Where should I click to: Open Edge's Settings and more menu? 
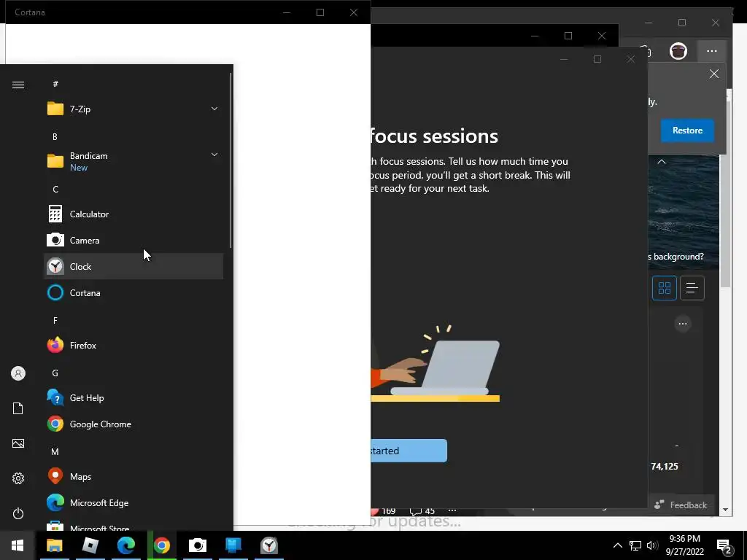712,51
